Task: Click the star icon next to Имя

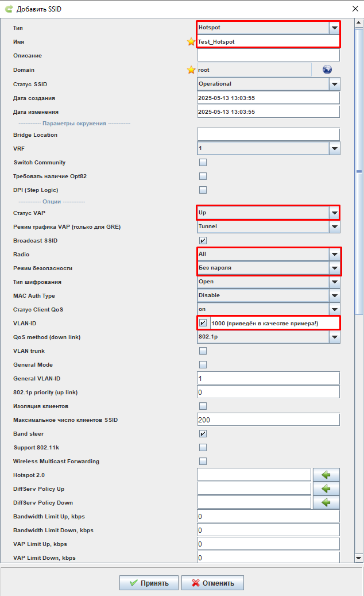Action: tap(191, 41)
